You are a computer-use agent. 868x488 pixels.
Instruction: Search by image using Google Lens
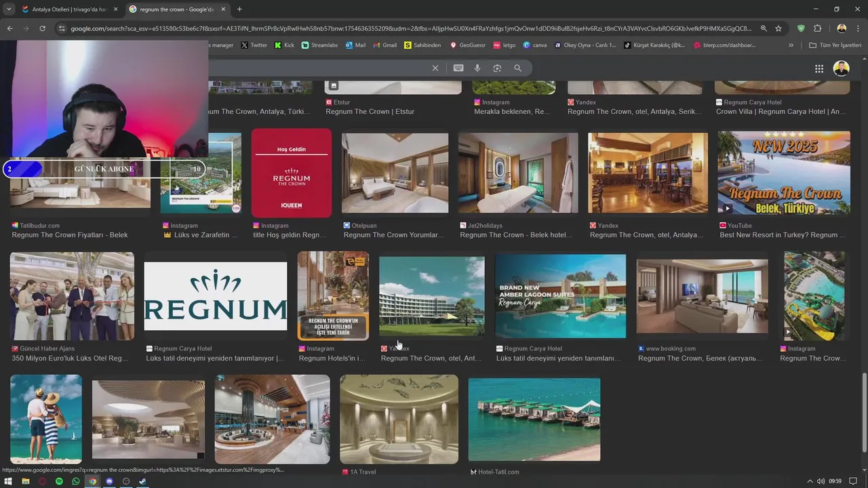coord(497,68)
